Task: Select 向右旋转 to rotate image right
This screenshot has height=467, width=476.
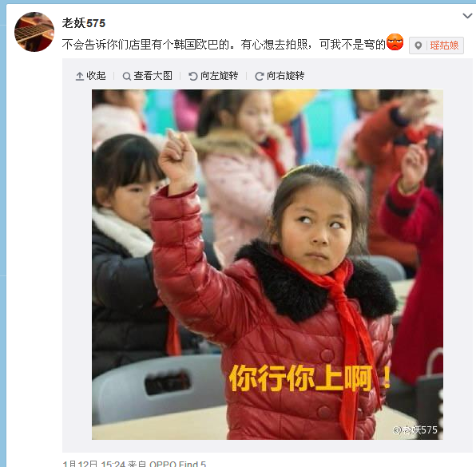Action: 285,76
